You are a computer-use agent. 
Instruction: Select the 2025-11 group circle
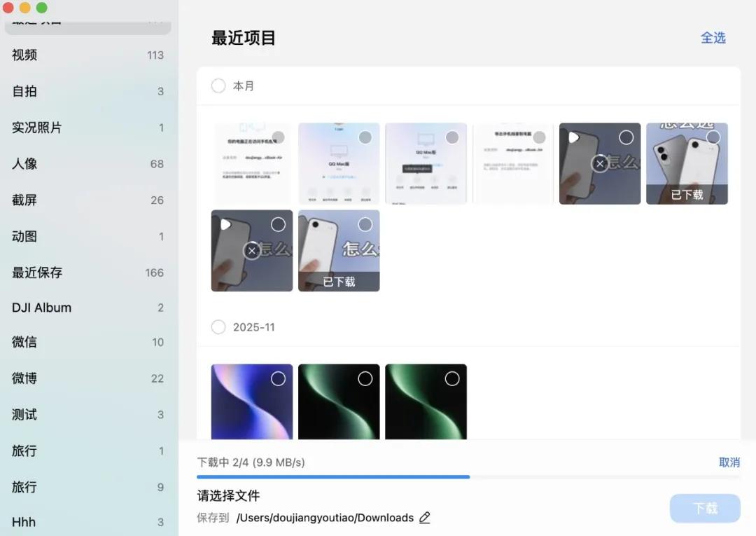(x=218, y=327)
